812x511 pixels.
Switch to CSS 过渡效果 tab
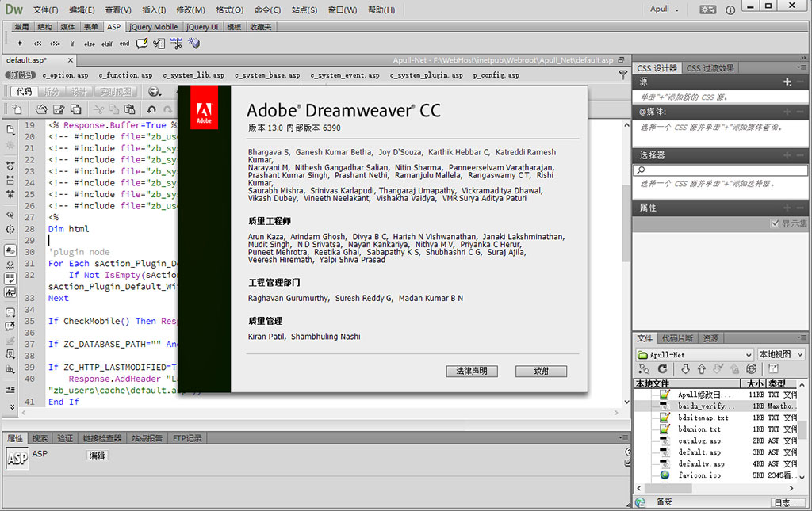point(710,68)
